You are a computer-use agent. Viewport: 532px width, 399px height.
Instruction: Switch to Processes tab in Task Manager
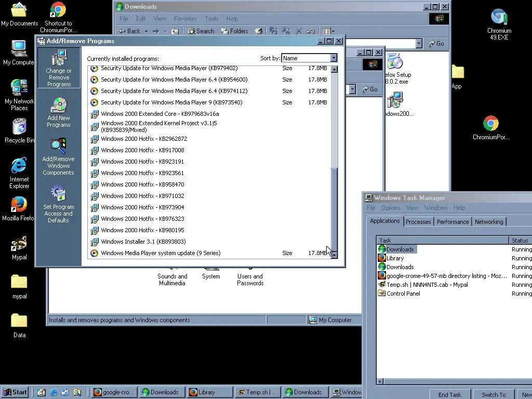[x=418, y=221]
